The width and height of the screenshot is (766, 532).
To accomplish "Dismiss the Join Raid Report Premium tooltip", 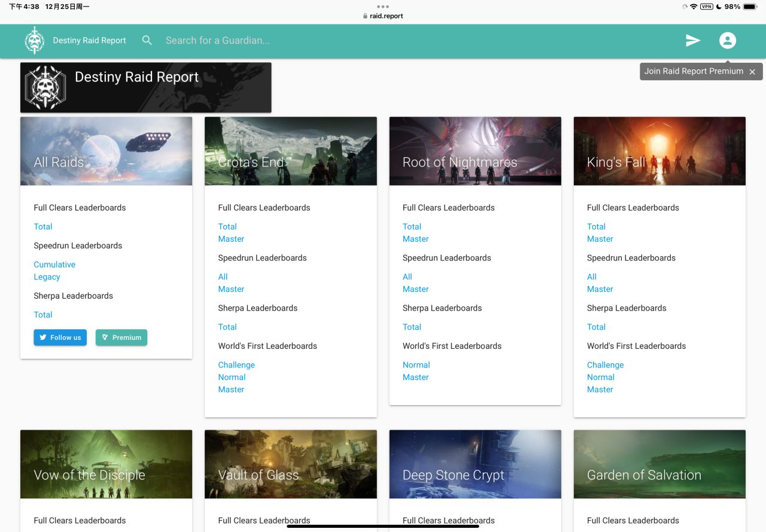I will coord(752,72).
